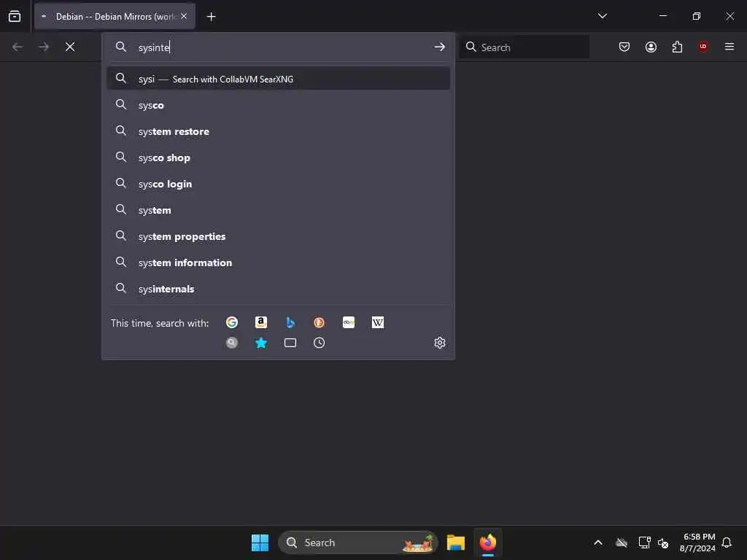Select the Debian -- Debian Mirrors tab
The width and height of the screenshot is (747, 560).
point(115,16)
